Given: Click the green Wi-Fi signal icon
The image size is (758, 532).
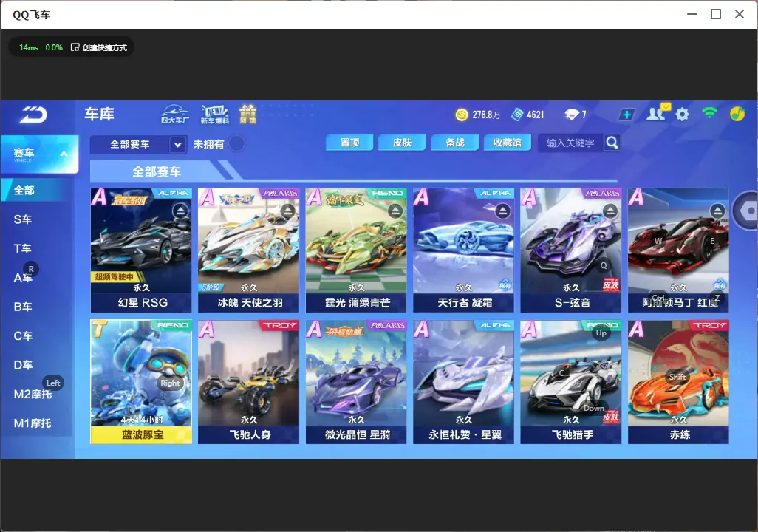Looking at the screenshot, I should click(x=710, y=113).
